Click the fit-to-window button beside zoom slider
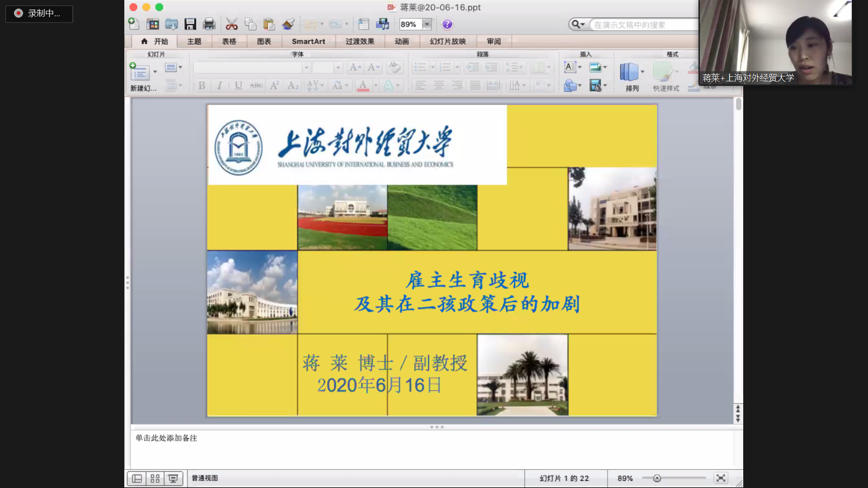This screenshot has width=868, height=488. pyautogui.click(x=721, y=478)
